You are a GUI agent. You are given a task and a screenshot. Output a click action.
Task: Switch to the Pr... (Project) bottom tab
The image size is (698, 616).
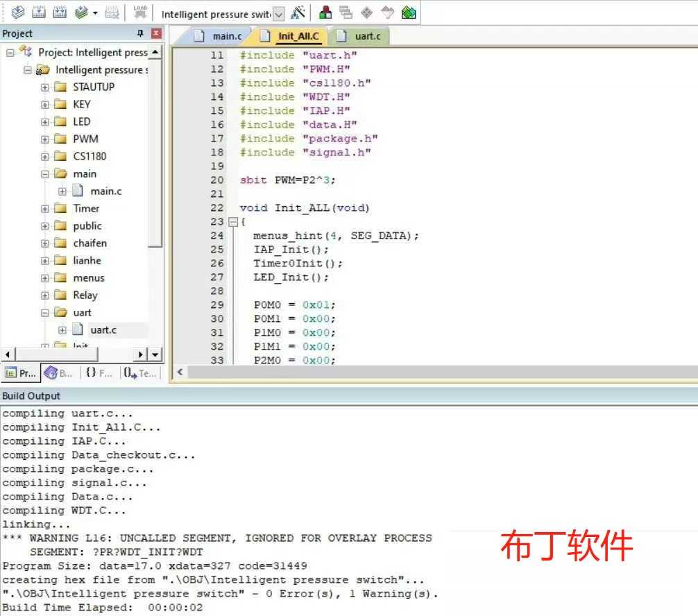pos(21,373)
